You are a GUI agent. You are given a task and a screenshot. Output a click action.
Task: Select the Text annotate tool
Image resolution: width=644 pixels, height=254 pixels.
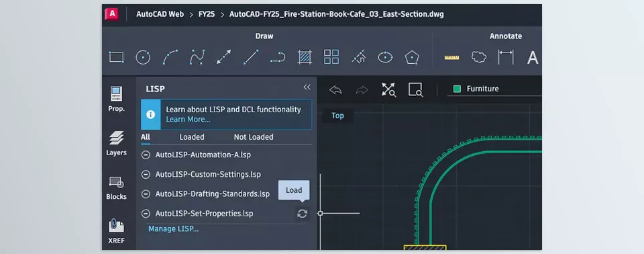pyautogui.click(x=533, y=58)
